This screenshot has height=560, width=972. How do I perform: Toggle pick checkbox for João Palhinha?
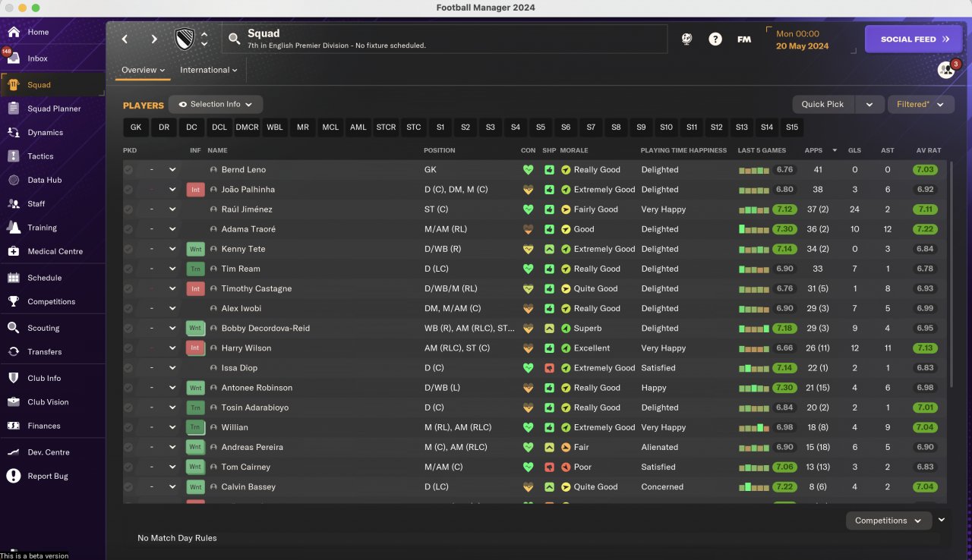[x=128, y=190]
